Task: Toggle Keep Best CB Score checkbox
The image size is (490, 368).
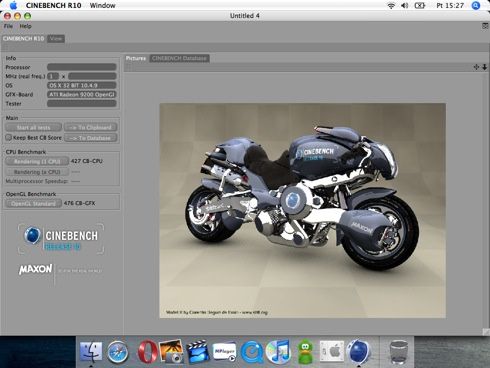Action: (x=8, y=137)
